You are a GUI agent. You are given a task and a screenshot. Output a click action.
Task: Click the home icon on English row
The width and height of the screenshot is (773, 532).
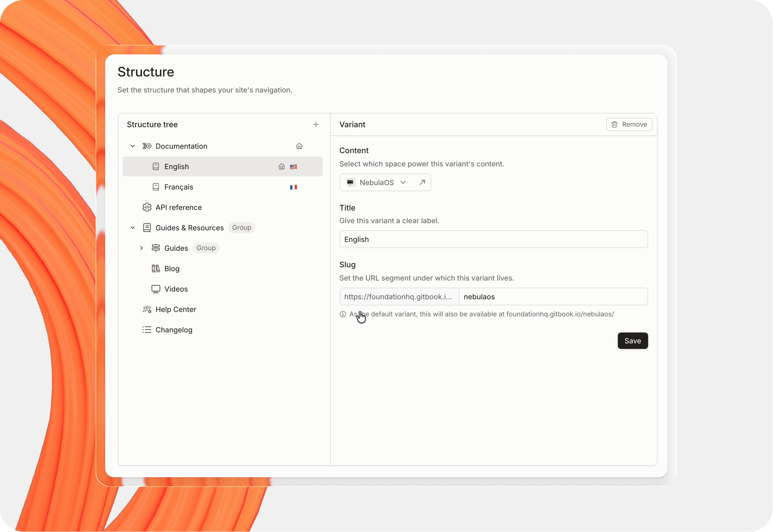(281, 167)
